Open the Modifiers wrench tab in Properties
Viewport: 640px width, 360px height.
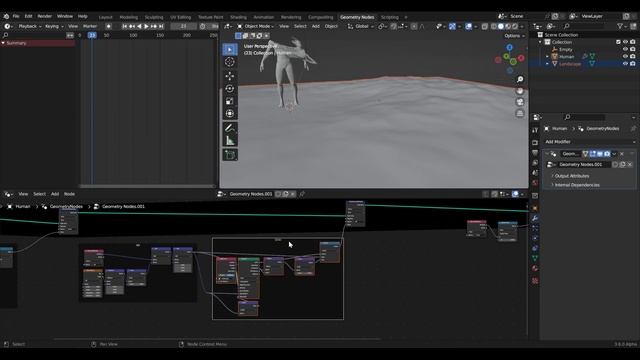click(535, 218)
